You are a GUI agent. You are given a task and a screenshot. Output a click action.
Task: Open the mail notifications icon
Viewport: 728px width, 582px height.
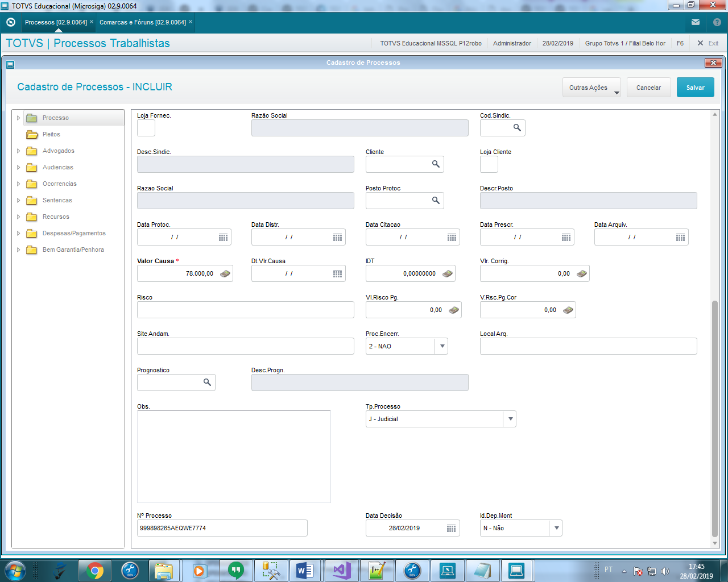click(x=696, y=22)
